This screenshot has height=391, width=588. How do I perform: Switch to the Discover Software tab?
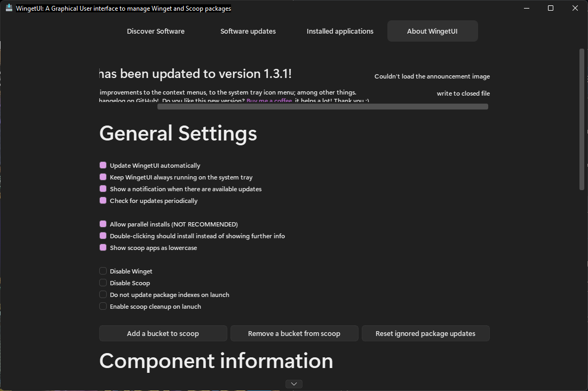pyautogui.click(x=155, y=31)
